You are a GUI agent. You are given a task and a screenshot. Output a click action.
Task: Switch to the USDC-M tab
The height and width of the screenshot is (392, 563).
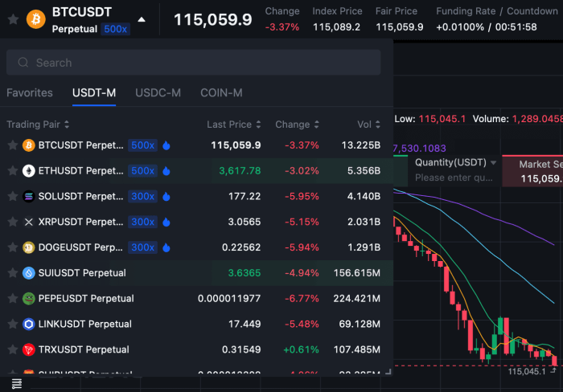click(x=158, y=92)
